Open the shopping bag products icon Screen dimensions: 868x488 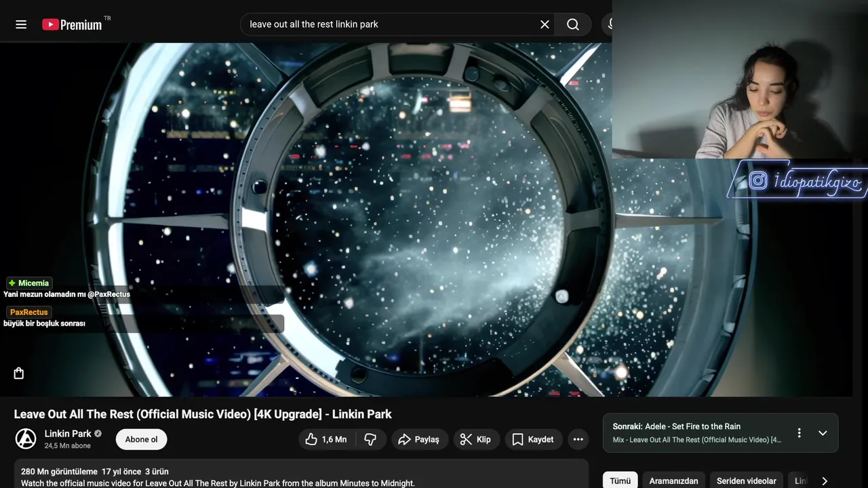click(x=19, y=373)
